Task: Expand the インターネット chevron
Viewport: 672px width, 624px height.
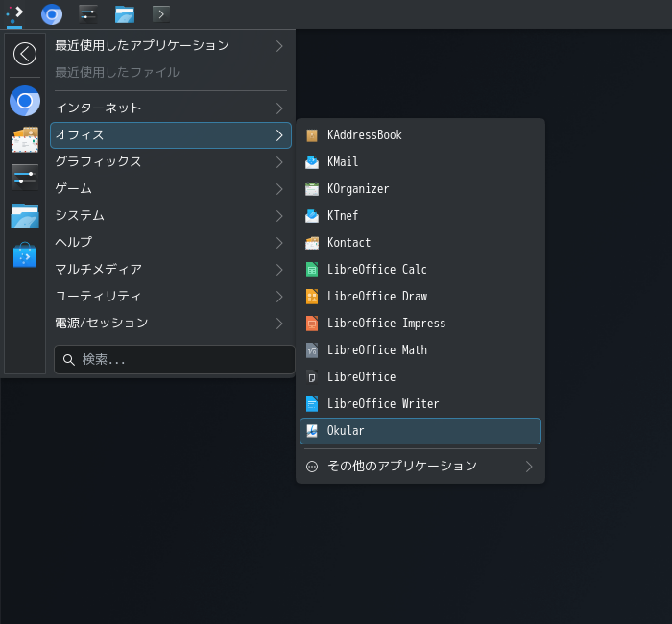Action: pos(279,108)
